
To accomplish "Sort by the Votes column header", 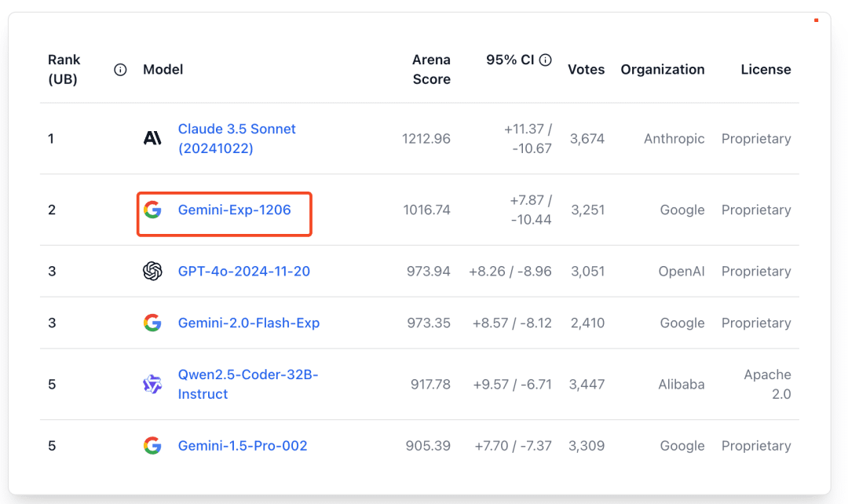I will tap(587, 70).
